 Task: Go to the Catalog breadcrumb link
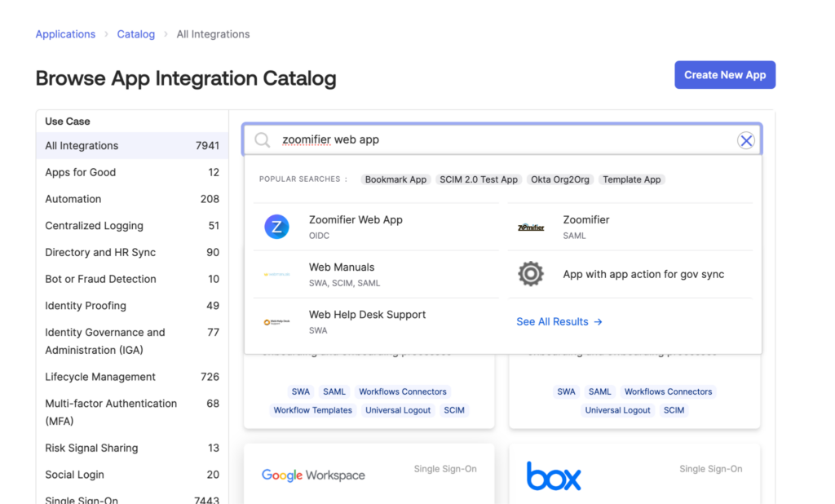tap(136, 34)
